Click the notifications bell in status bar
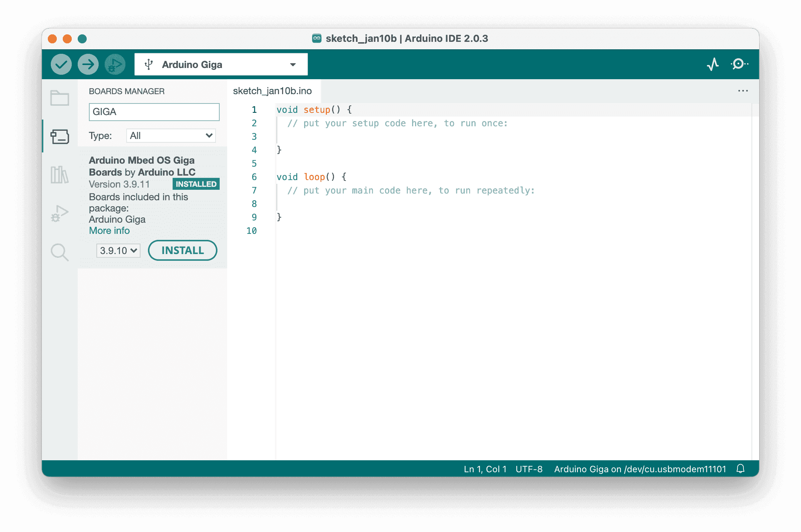Viewport: 801px width, 532px height. (x=740, y=469)
